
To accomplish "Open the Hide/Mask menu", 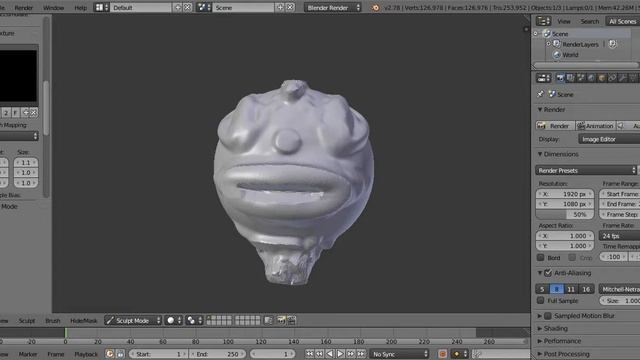I will (x=84, y=321).
